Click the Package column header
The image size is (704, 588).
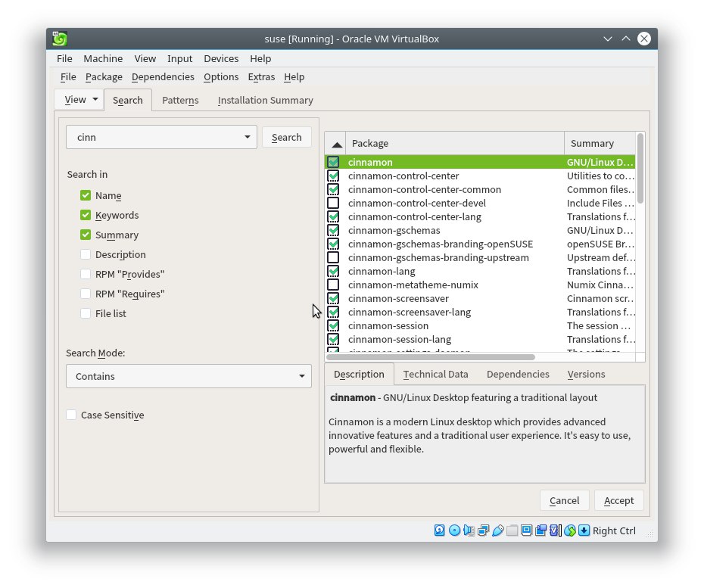click(x=455, y=144)
